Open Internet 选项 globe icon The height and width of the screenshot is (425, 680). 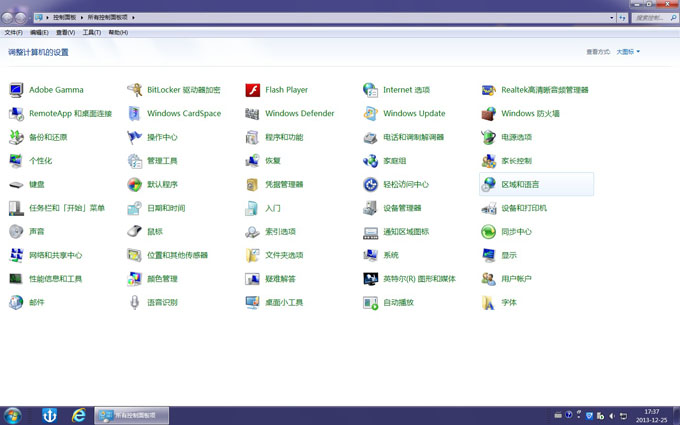click(x=370, y=90)
